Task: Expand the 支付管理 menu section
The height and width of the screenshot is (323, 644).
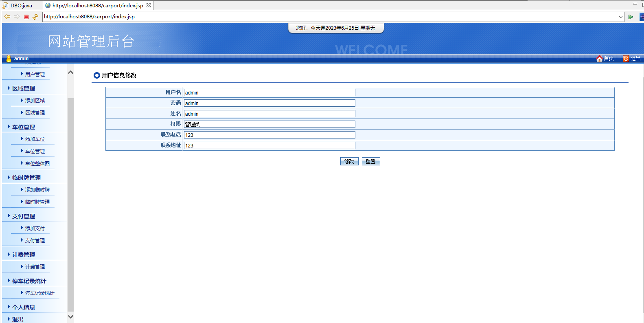Action: (24, 216)
